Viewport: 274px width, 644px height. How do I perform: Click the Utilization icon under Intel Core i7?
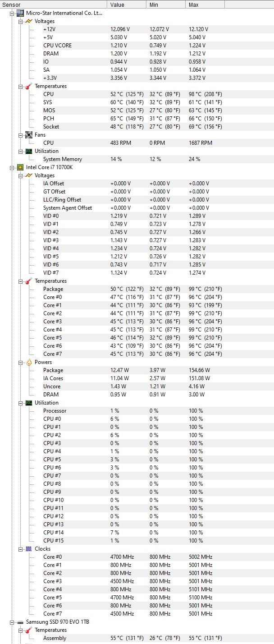tap(29, 403)
